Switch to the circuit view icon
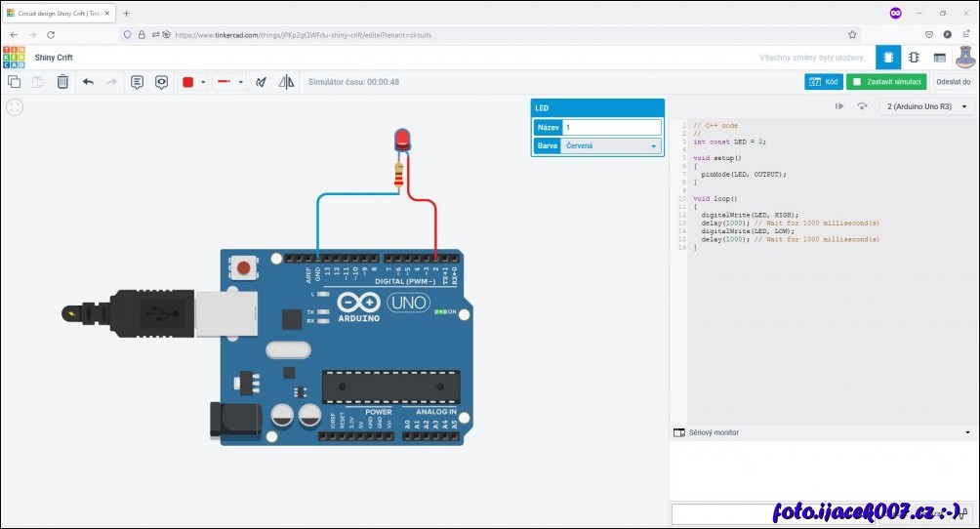Viewport: 980px width, 529px height. (888, 58)
